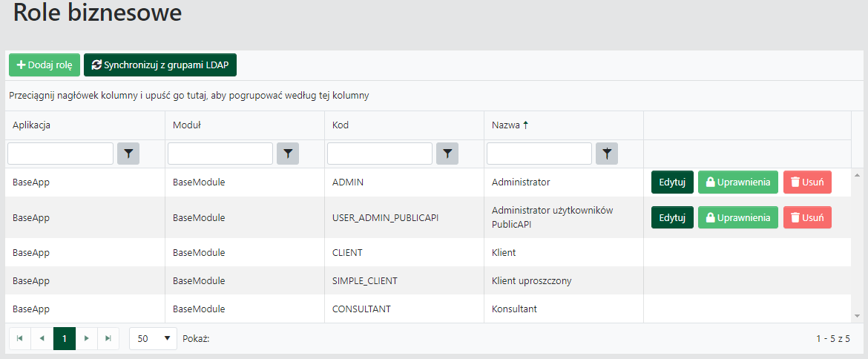The width and height of the screenshot is (868, 359).
Task: Sort by the Aplikacja column header
Action: coord(31,125)
